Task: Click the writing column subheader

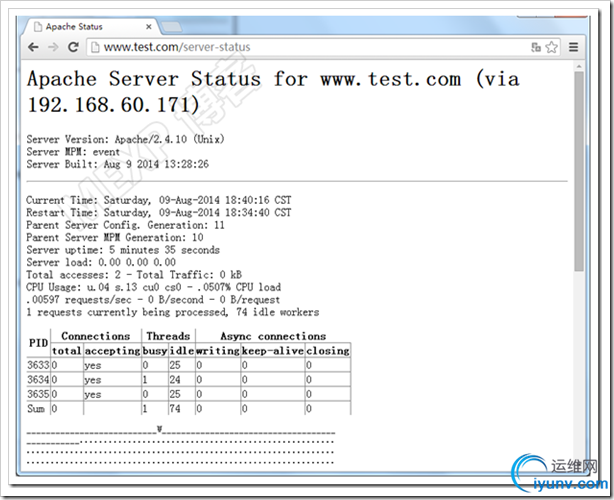Action: [218, 351]
